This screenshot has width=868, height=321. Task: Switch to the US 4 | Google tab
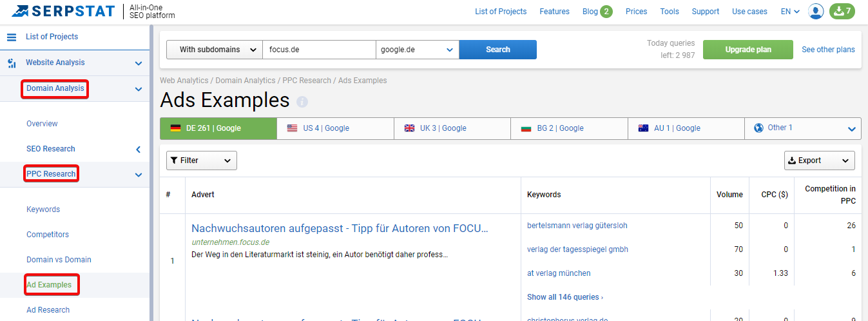[x=336, y=128]
